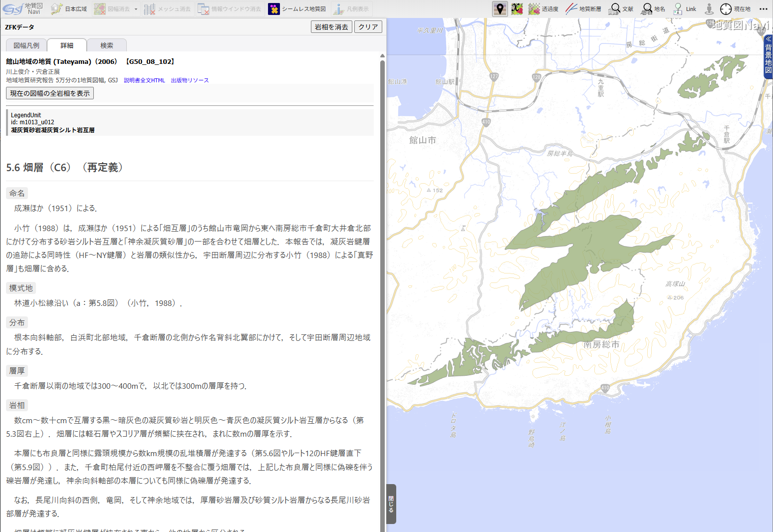The width and height of the screenshot is (773, 532).
Task: Click the street view person icon
Action: [709, 9]
